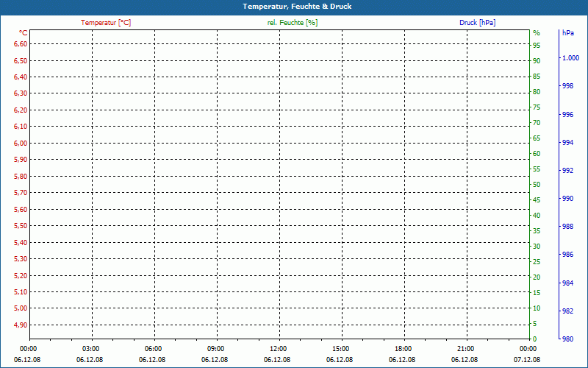
Task: Click the 5,50 temperature axis label
Action: point(21,226)
